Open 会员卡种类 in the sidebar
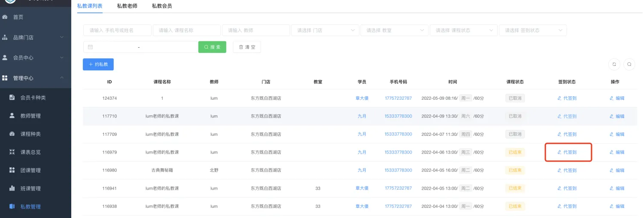 click(33, 98)
